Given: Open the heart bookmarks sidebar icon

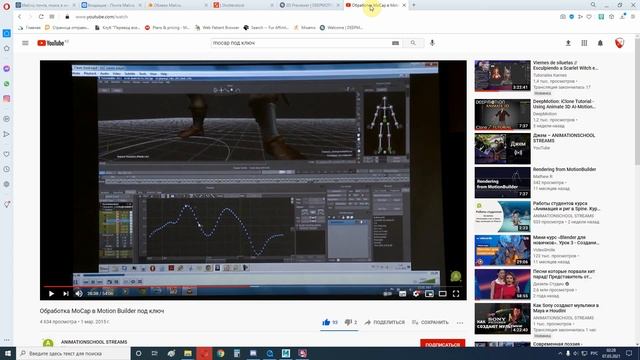Looking at the screenshot, I should pyautogui.click(x=7, y=154).
